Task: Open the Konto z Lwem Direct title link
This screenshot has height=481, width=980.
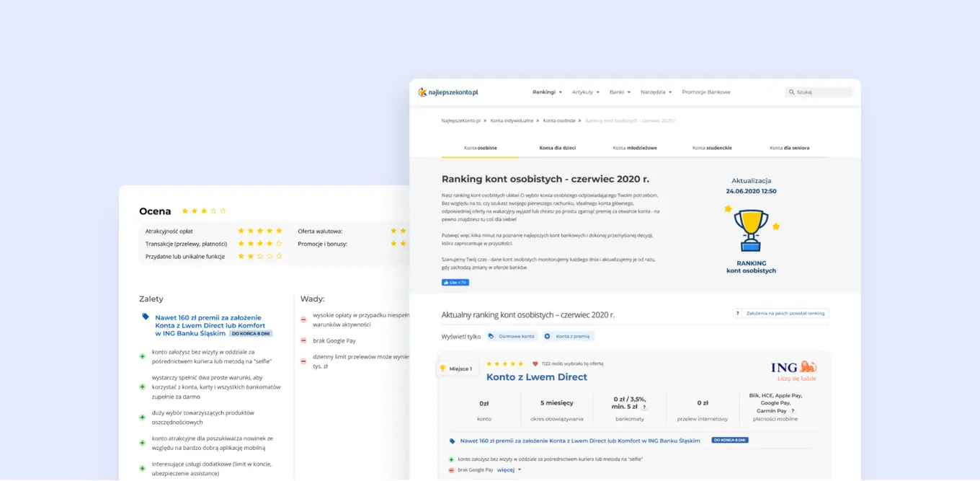Action: pos(536,377)
